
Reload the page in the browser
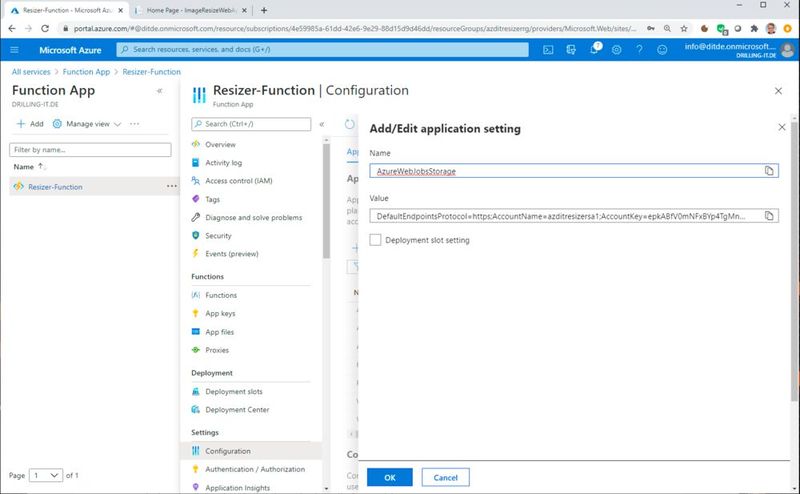coord(45,29)
